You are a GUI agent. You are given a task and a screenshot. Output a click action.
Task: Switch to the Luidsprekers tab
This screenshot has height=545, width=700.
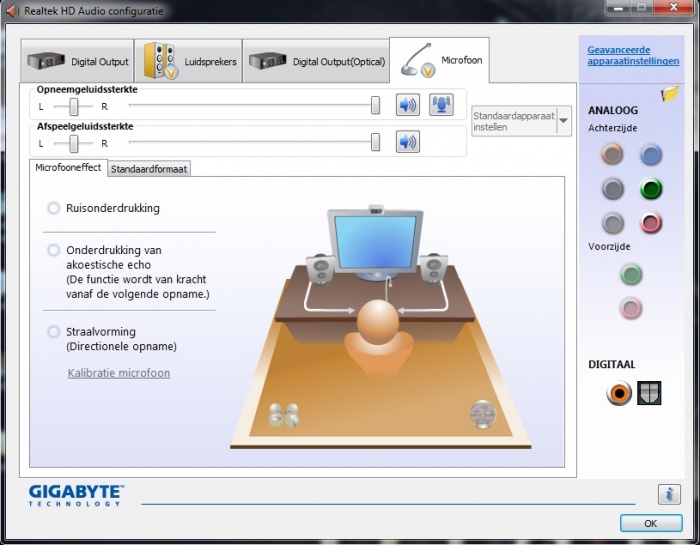[x=188, y=61]
